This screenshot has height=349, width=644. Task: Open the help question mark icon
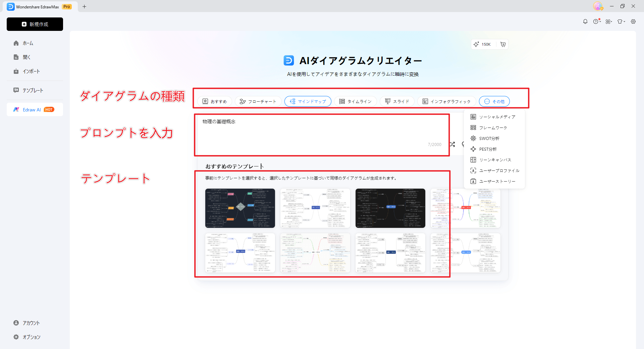(x=596, y=21)
